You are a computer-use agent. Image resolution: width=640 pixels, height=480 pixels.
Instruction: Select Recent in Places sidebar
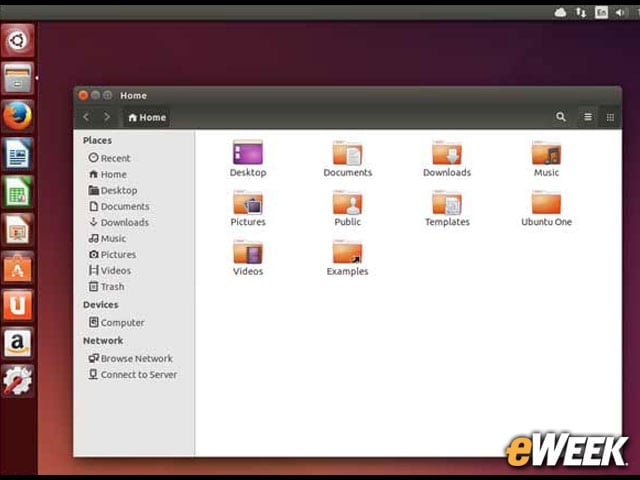(x=109, y=158)
